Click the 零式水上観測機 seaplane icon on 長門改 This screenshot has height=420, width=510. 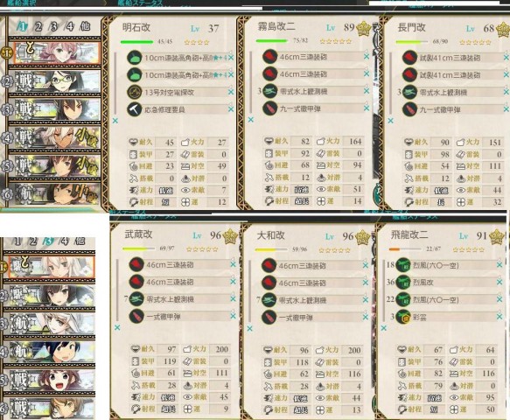click(x=409, y=93)
